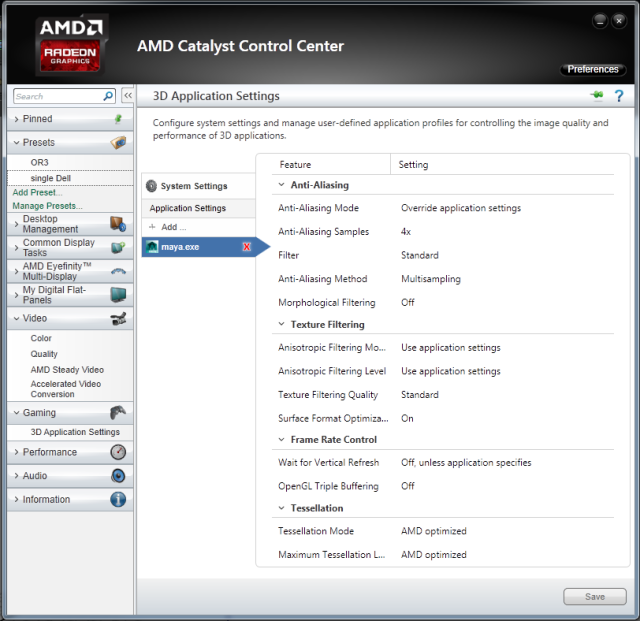Click the My Digital Flat-Panels monitor icon
The height and width of the screenshot is (621, 640).
point(118,294)
